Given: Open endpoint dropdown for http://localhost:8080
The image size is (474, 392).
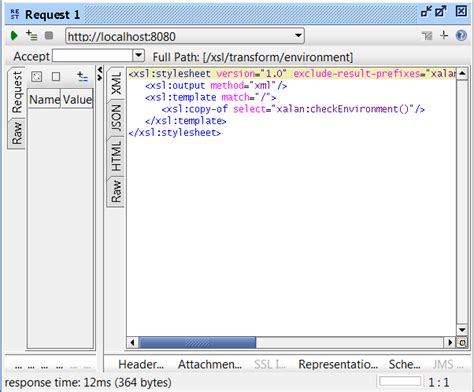Looking at the screenshot, I should click(298, 35).
